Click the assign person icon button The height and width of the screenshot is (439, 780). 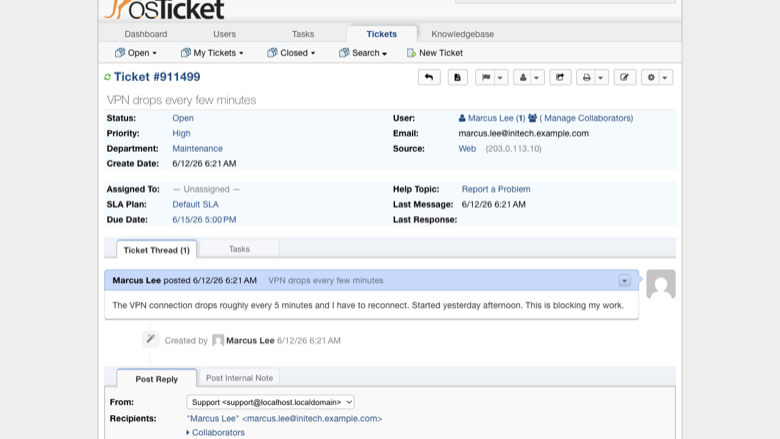pos(523,78)
